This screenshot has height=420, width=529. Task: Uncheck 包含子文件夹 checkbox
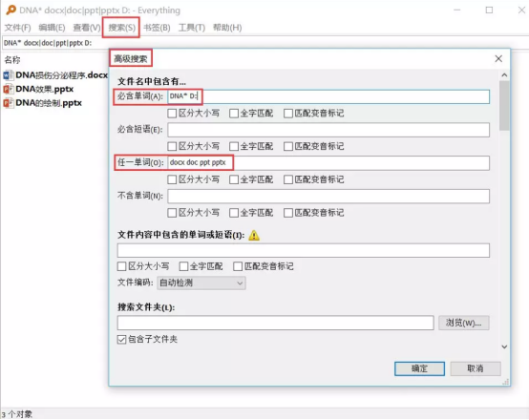122,340
